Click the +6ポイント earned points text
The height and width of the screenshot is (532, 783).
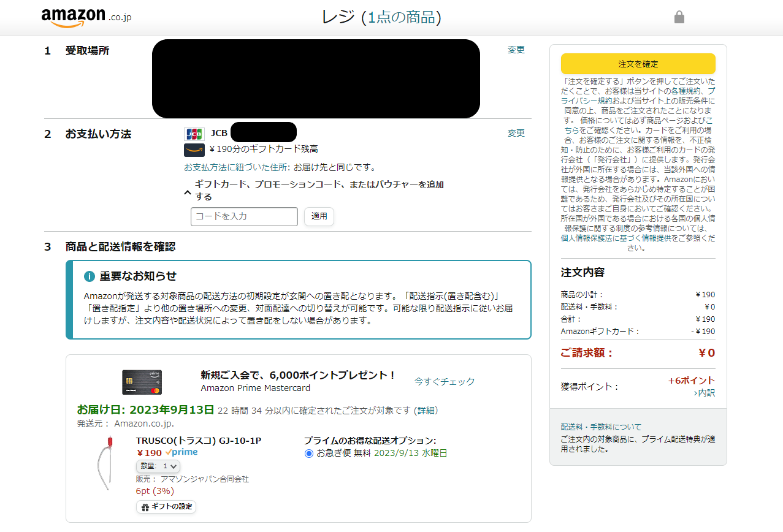coord(692,381)
